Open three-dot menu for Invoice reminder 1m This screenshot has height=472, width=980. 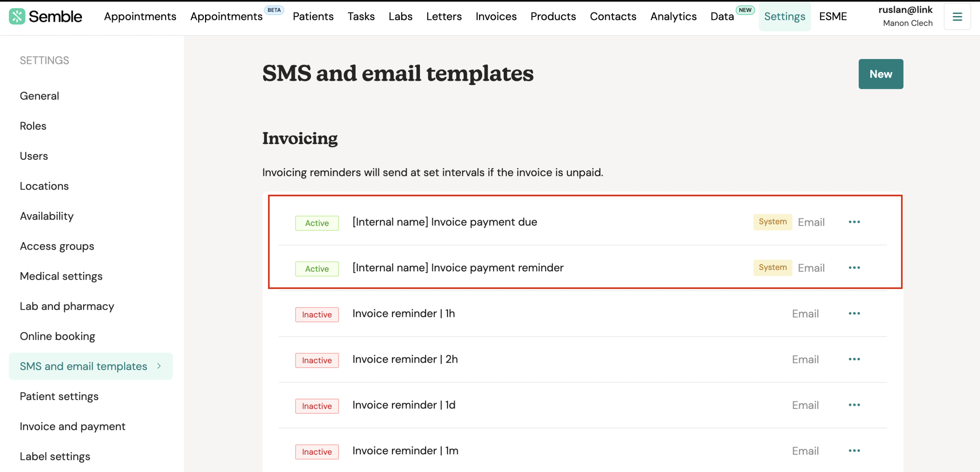(854, 451)
